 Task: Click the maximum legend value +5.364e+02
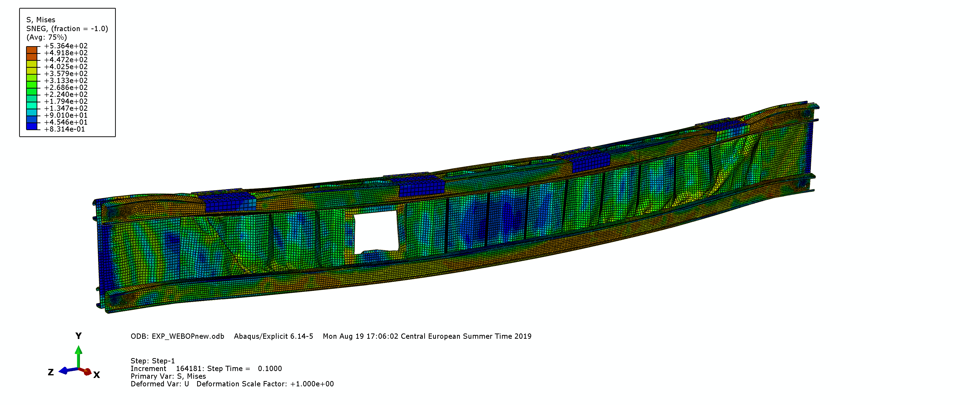(x=66, y=46)
